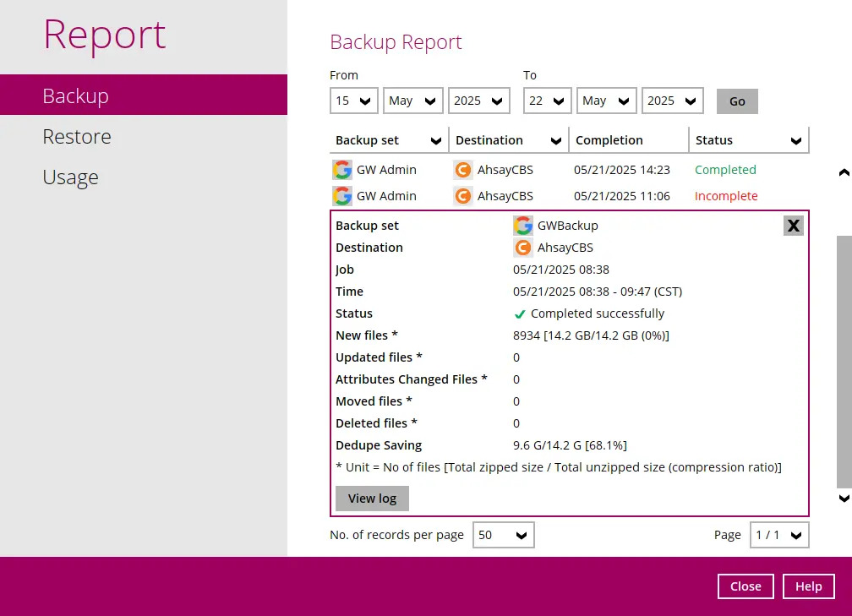The image size is (852, 616).
Task: Click the Incomplete status text
Action: coord(725,196)
